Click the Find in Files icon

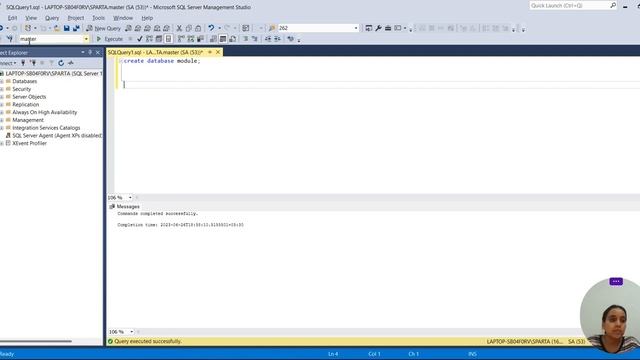coord(272,28)
